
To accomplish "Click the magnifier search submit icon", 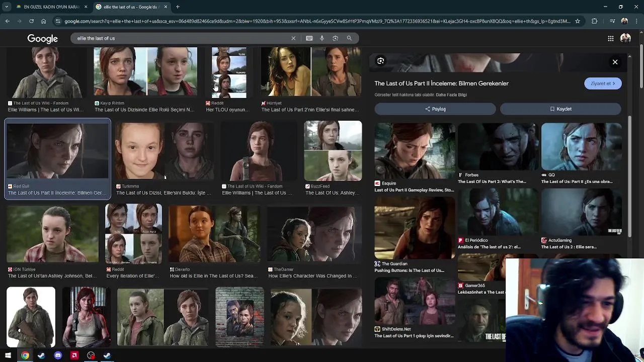I will [349, 38].
